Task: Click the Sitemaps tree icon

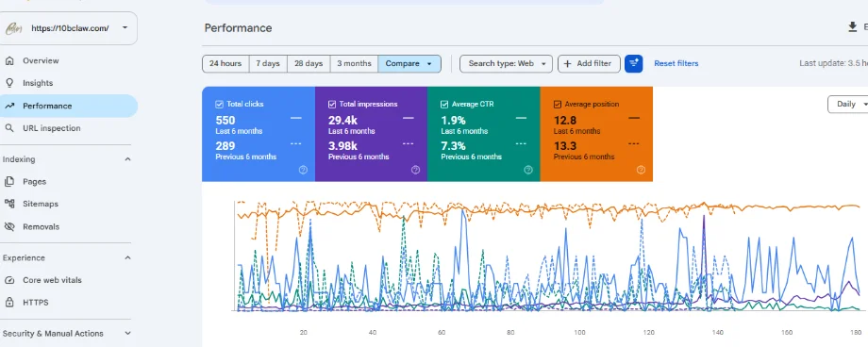Action: click(x=8, y=204)
